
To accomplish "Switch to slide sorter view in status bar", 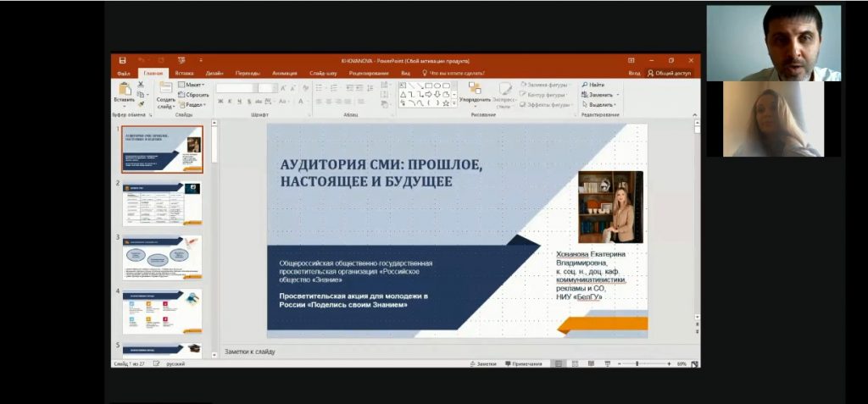I will [576, 363].
